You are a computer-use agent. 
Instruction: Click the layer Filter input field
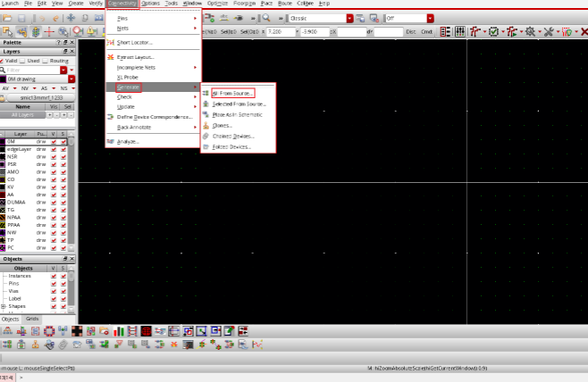point(31,69)
